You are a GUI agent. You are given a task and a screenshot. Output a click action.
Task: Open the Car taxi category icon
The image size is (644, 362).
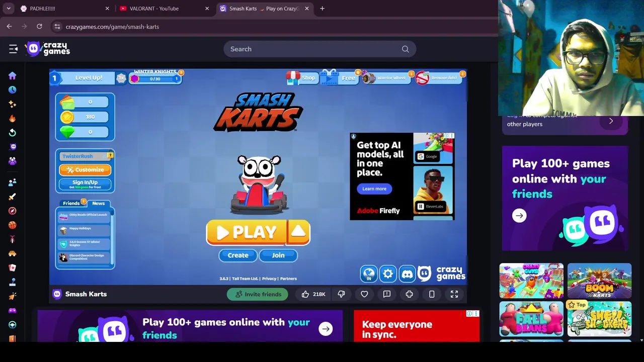13,253
